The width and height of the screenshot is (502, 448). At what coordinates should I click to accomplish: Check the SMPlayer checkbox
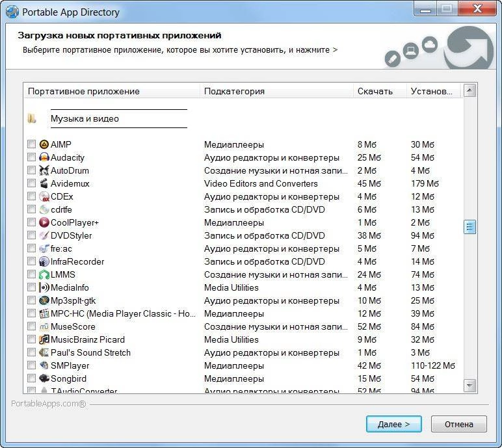(x=31, y=365)
